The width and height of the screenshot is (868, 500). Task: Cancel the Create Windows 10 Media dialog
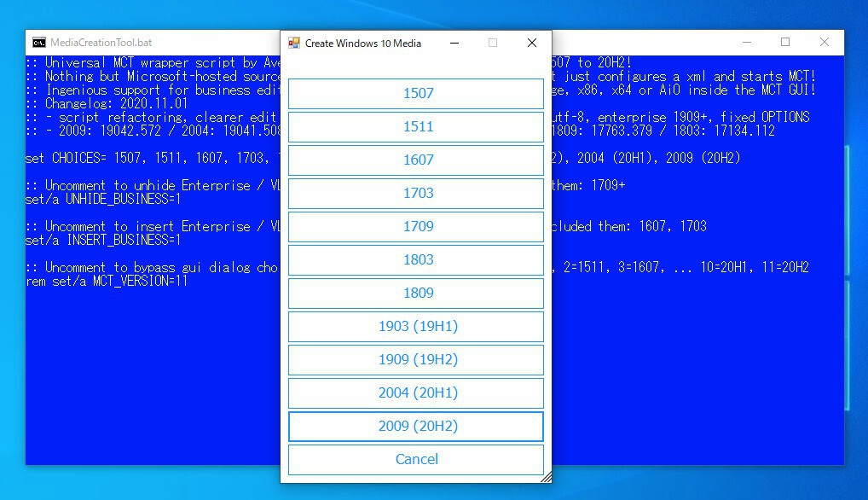pyautogui.click(x=416, y=460)
